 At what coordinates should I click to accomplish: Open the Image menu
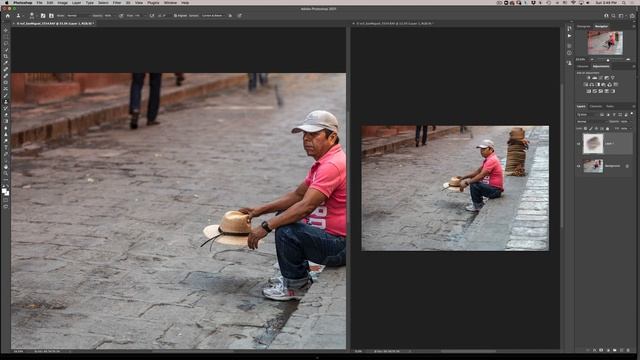tap(62, 2)
